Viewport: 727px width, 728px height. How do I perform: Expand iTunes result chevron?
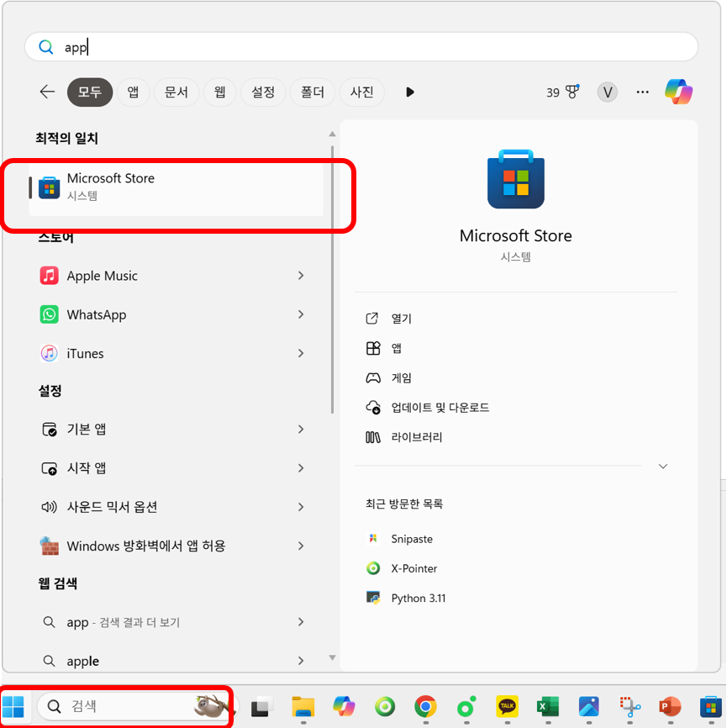(301, 354)
